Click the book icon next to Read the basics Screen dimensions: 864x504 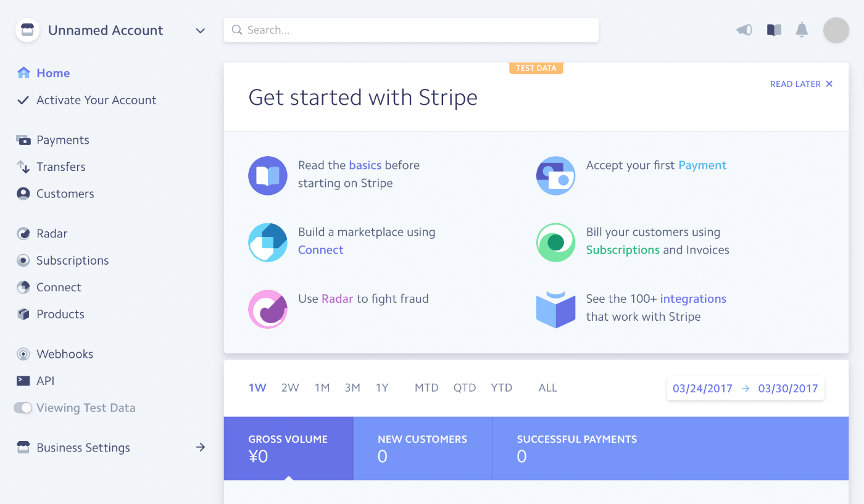tap(268, 176)
